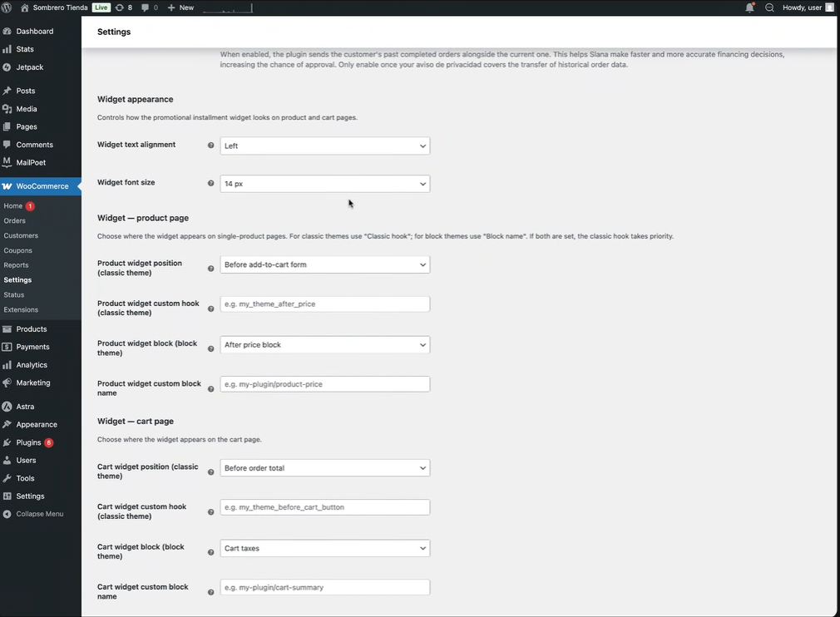Open the WordPress logo menu

click(x=7, y=7)
